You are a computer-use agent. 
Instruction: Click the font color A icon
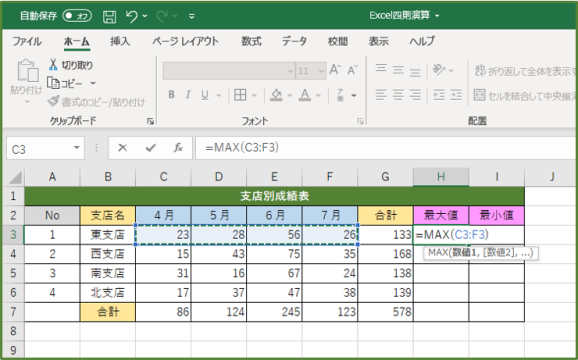tap(304, 95)
